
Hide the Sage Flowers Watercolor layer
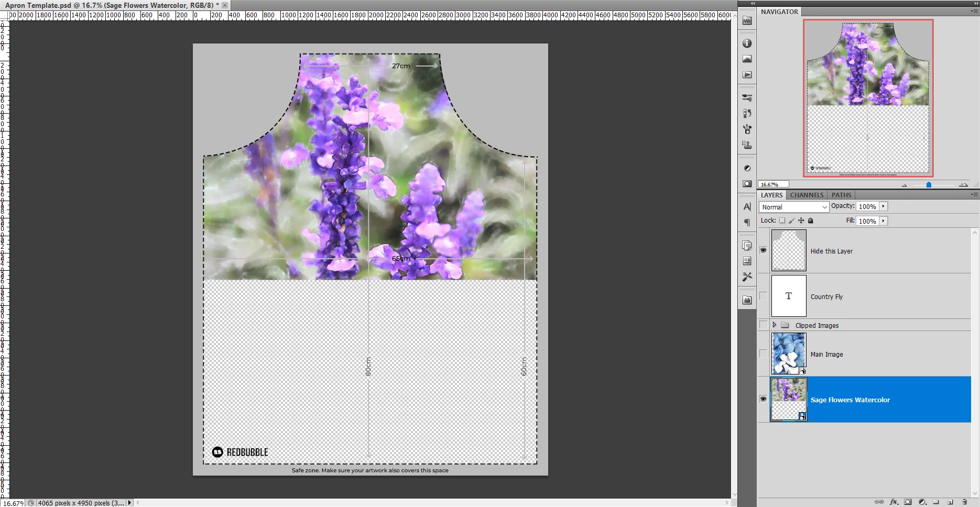[763, 399]
